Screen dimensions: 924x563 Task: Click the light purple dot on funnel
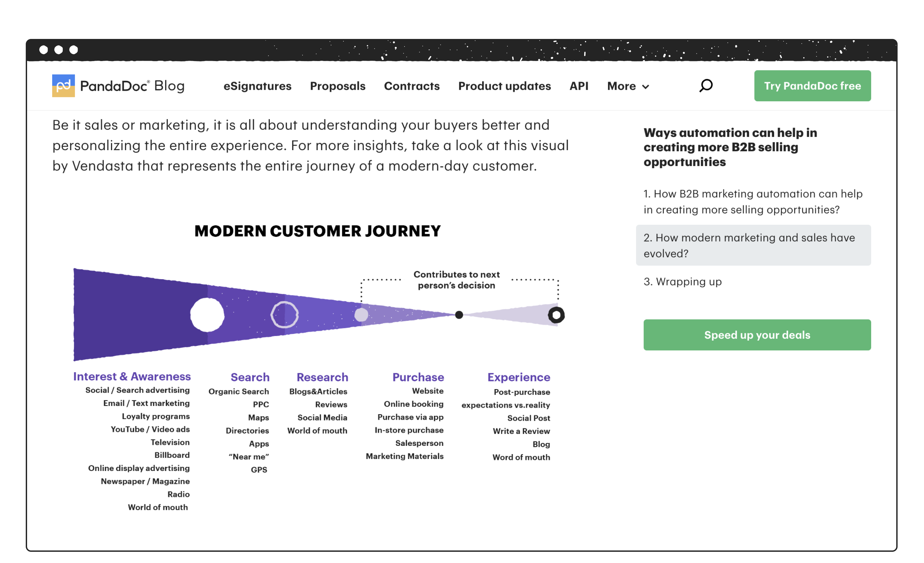pyautogui.click(x=361, y=315)
